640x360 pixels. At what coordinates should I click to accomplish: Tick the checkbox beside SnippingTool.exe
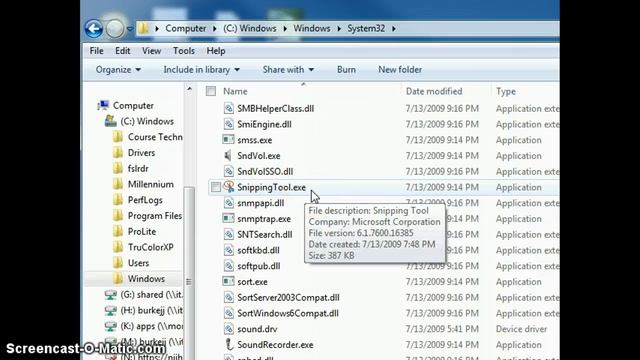[216, 187]
